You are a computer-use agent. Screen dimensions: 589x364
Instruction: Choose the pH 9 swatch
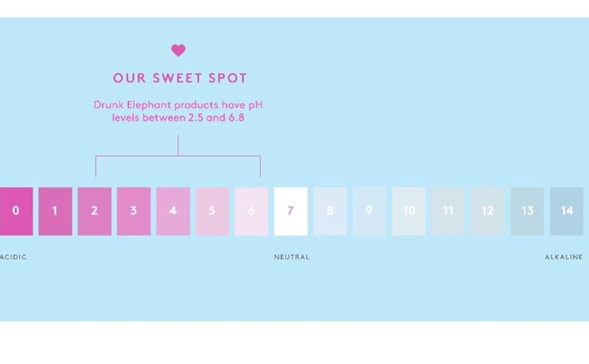(369, 211)
